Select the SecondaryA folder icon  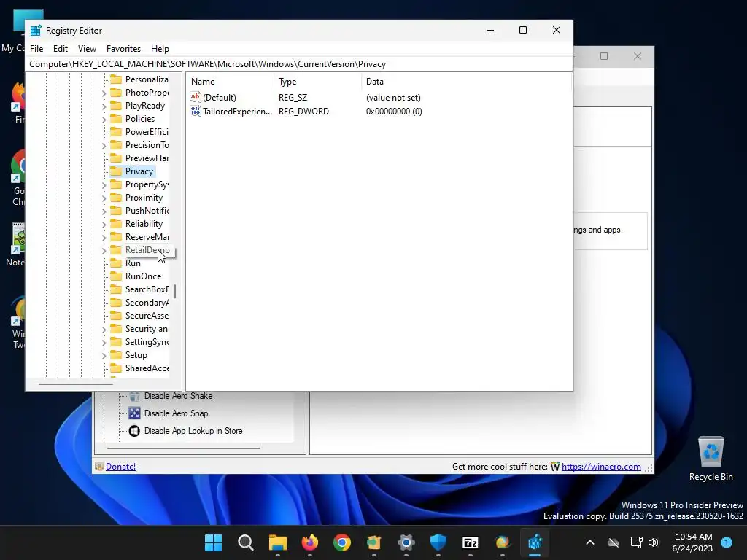tap(116, 303)
